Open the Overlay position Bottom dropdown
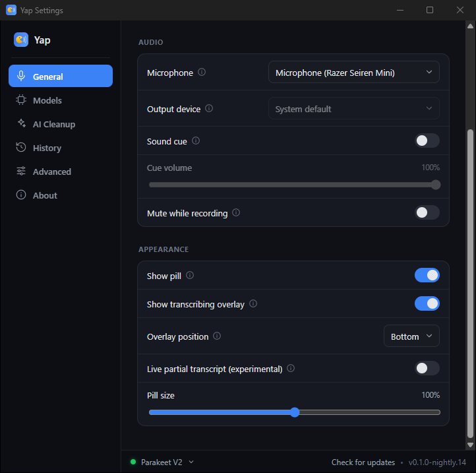476x473 pixels. (x=411, y=336)
